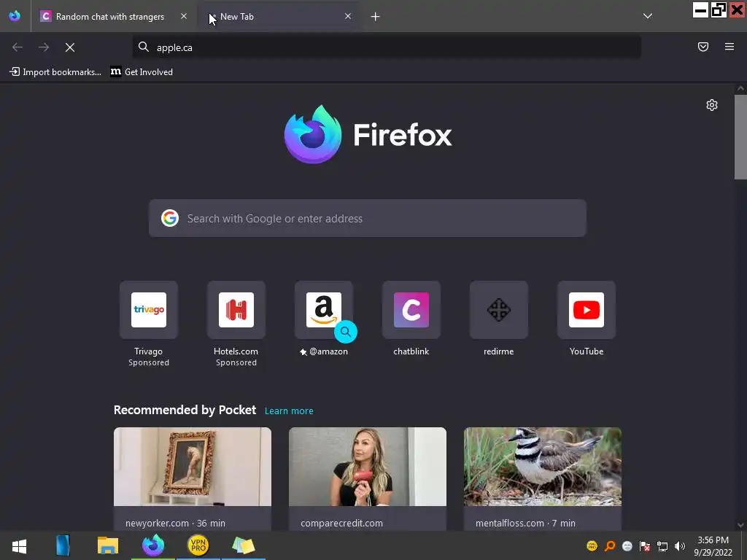Click Learn more next to Recommended by Pocket
The height and width of the screenshot is (560, 747).
tap(289, 411)
